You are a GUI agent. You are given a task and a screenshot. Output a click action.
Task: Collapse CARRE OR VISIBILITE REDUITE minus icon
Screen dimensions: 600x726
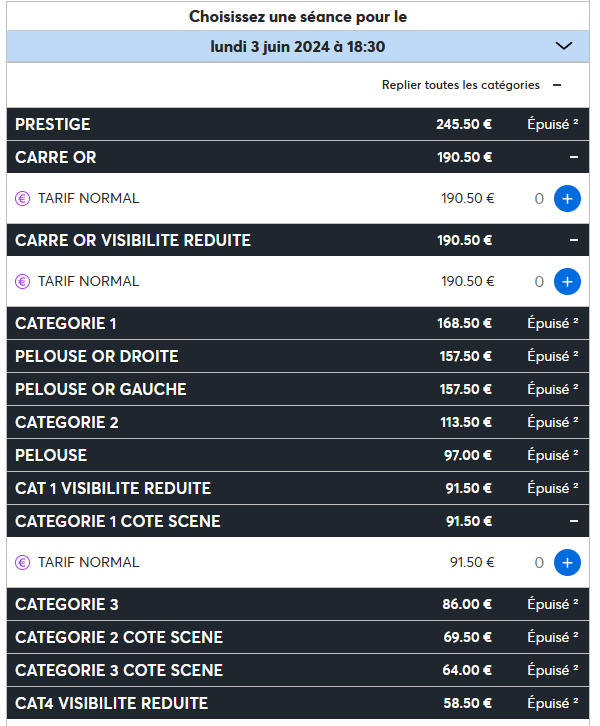[x=574, y=240]
